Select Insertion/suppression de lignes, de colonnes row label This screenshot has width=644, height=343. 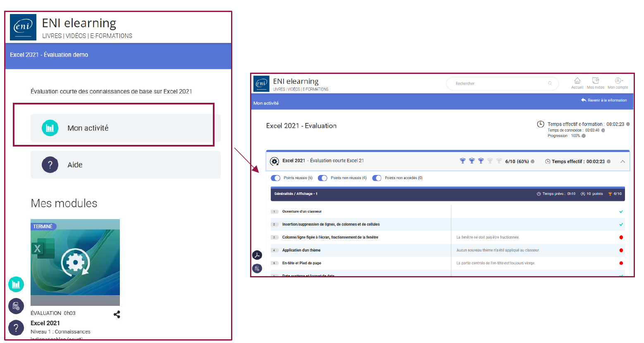331,225
